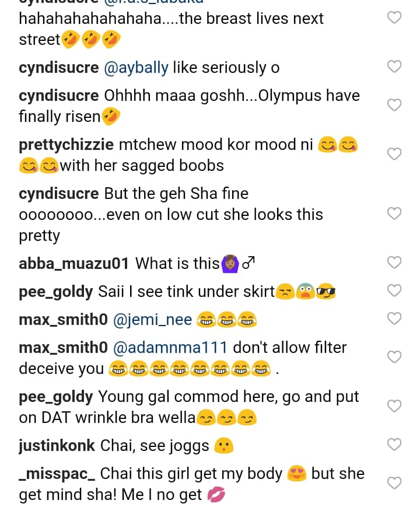
Task: Open justinkonk's profile from username
Action: [x=57, y=446]
